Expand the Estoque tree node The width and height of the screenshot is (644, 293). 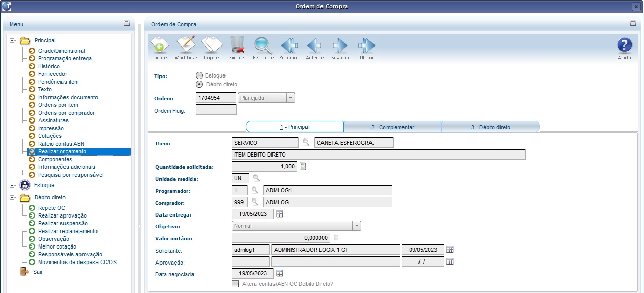(x=12, y=185)
